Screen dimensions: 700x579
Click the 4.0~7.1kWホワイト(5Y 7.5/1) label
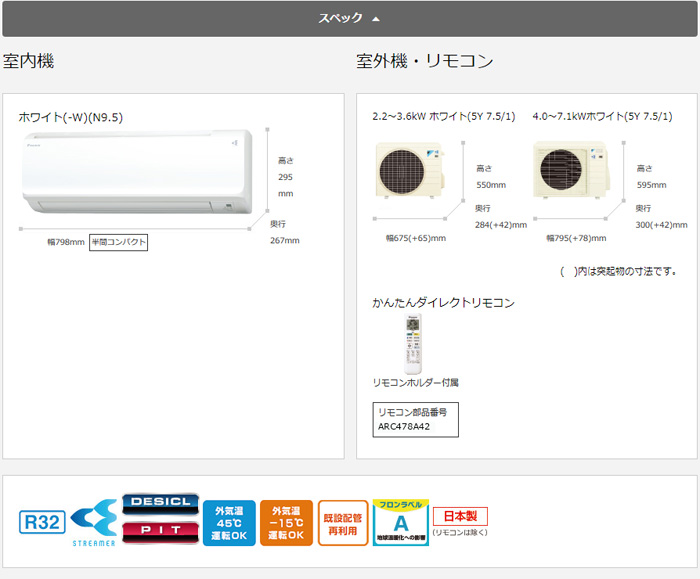click(602, 117)
